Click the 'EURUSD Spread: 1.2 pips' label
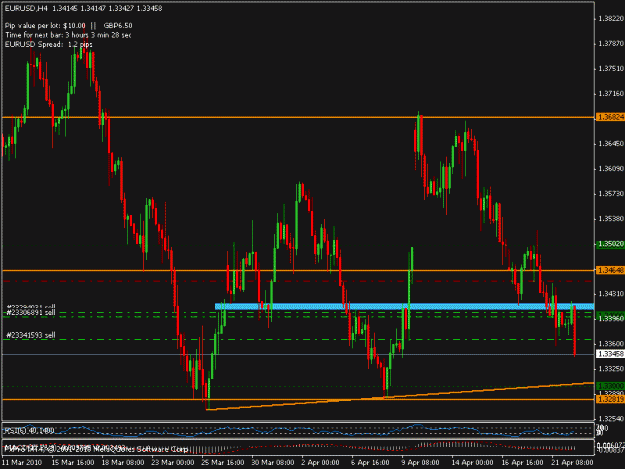625x469 pixels. (48, 44)
